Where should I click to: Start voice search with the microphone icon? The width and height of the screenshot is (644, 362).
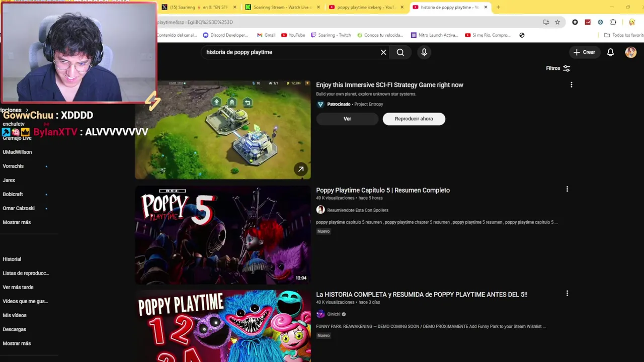click(x=424, y=52)
